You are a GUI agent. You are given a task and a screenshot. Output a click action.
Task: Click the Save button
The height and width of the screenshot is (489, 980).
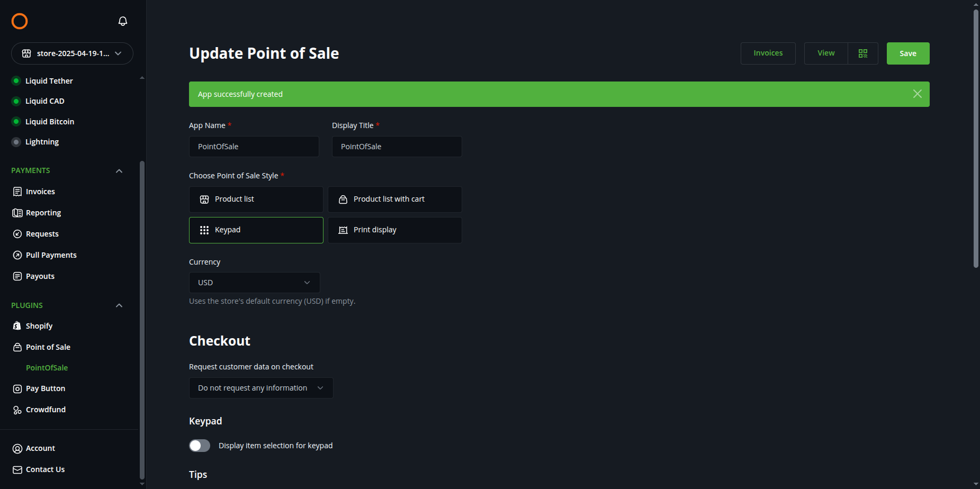[908, 53]
